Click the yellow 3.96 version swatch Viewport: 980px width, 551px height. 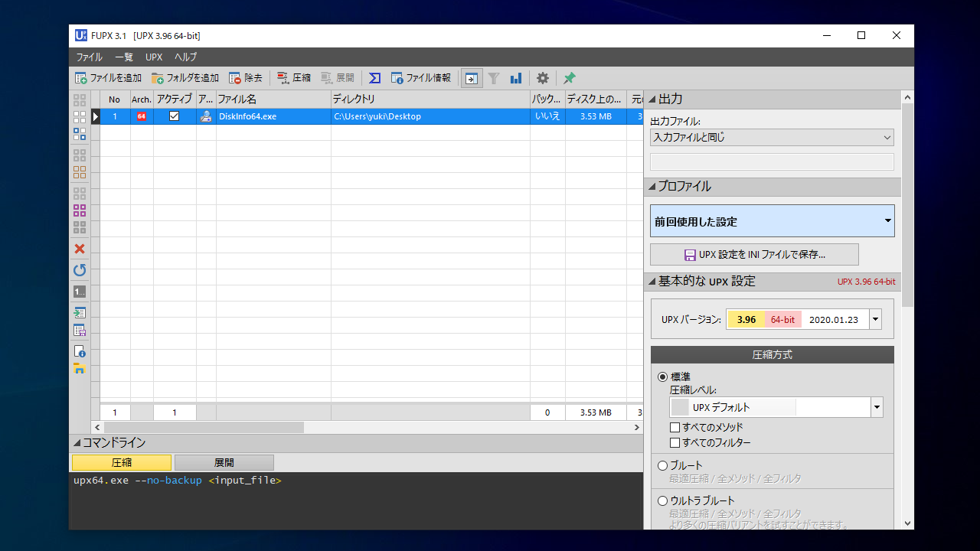746,319
